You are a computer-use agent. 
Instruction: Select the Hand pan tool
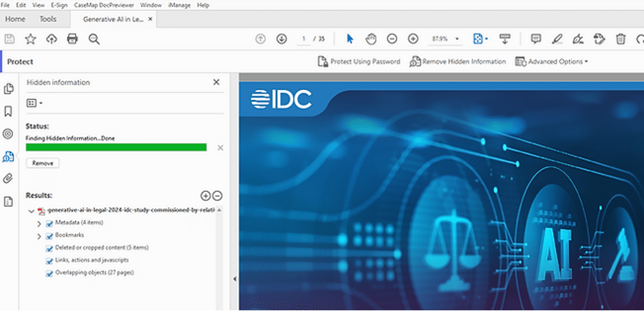coord(371,39)
